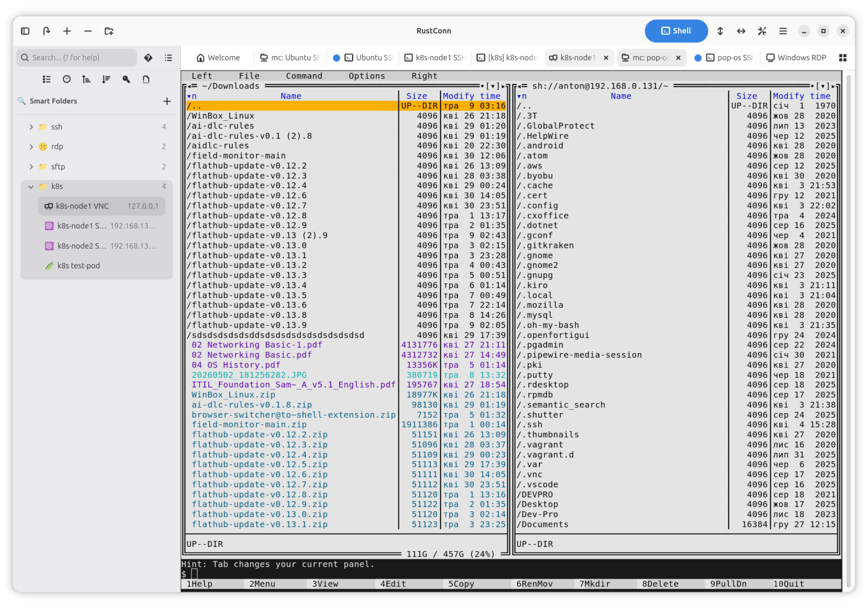Select k8s-node2 S... connection

pos(102,246)
